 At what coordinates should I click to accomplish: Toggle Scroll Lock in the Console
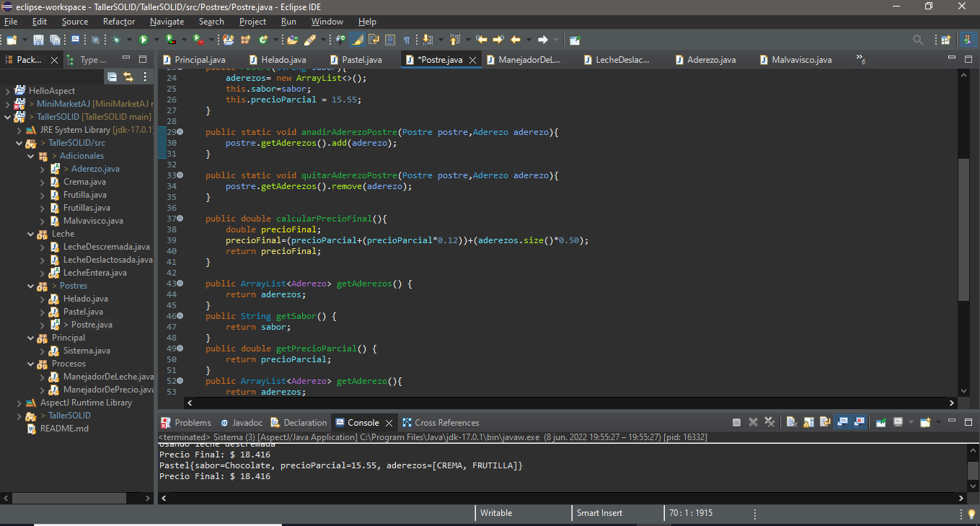(807, 422)
